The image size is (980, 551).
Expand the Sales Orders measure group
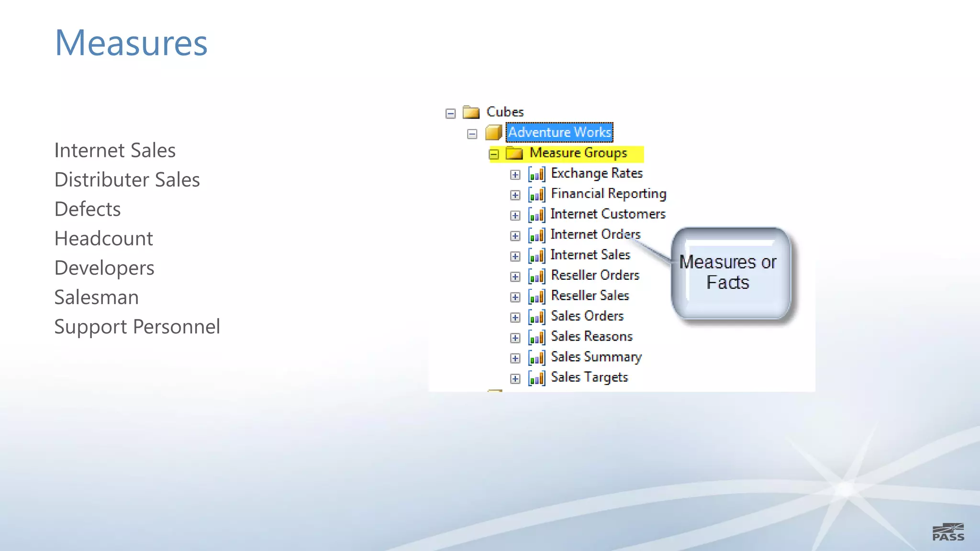pos(515,318)
